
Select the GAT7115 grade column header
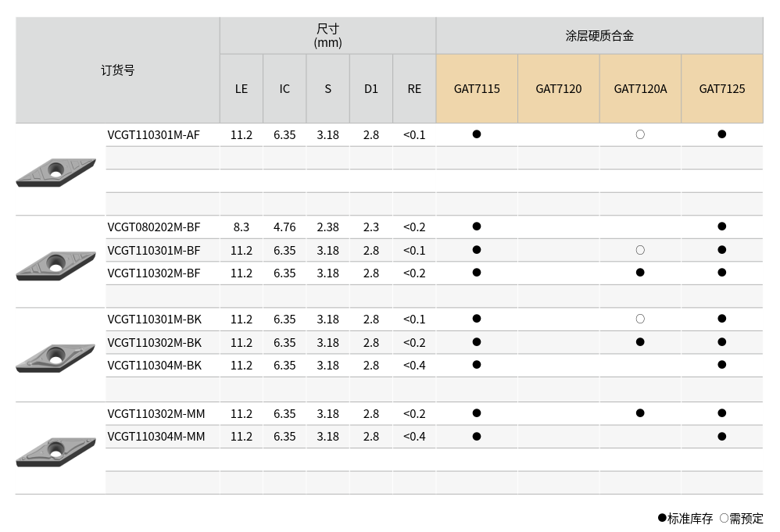click(477, 89)
